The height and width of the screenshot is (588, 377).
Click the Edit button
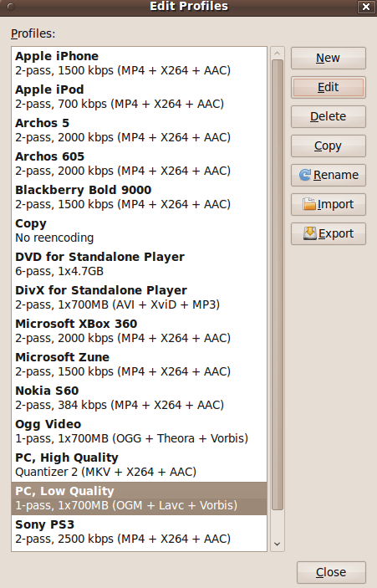pyautogui.click(x=329, y=87)
